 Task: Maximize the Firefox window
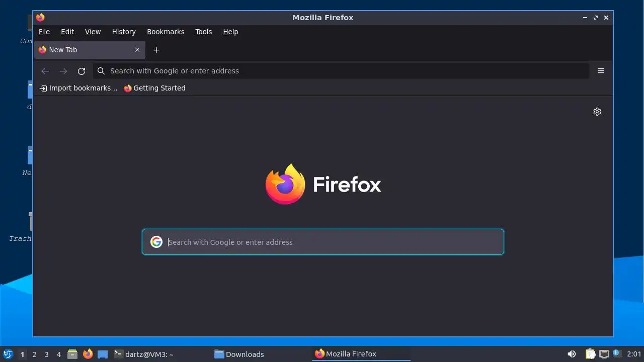coord(595,18)
